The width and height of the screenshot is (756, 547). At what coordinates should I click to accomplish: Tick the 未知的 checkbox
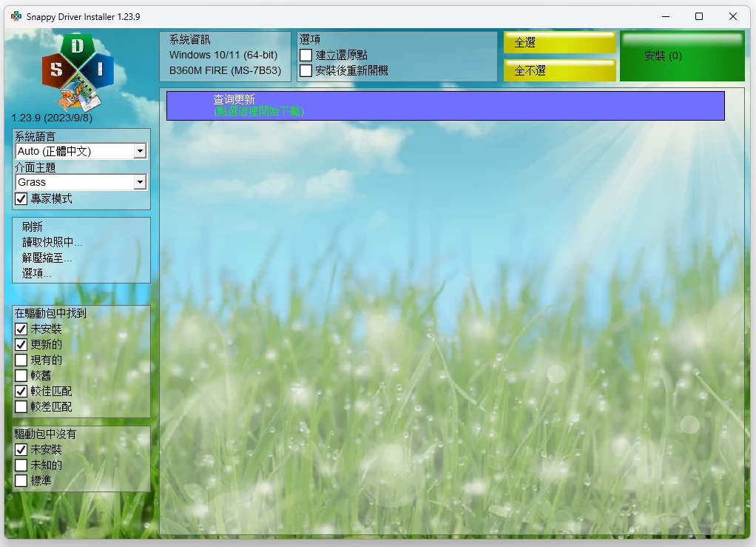click(21, 466)
